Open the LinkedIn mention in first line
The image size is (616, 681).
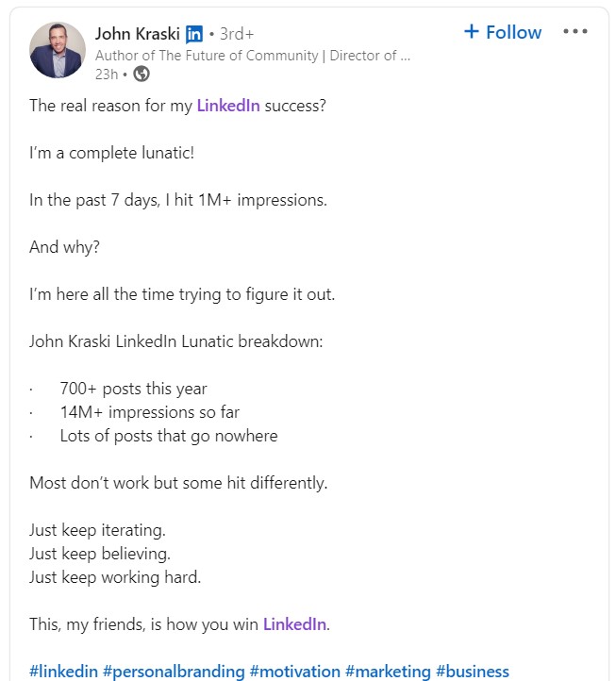pyautogui.click(x=228, y=106)
